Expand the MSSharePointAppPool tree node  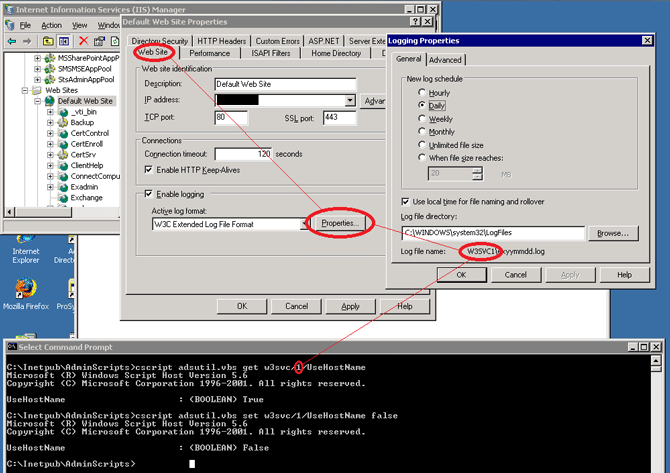click(x=37, y=58)
